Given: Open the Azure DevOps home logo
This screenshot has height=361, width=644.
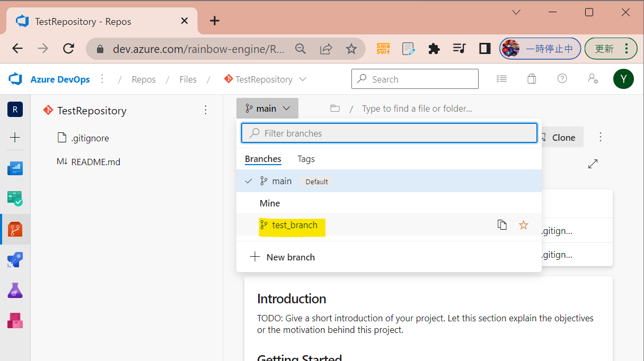Looking at the screenshot, I should pos(15,79).
